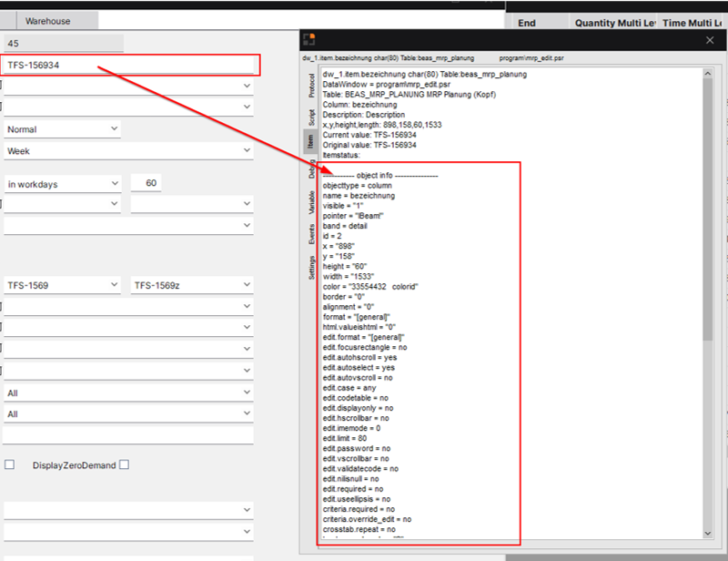Click the 'pointer = "IBeam"' line
The image size is (728, 561).
(x=353, y=216)
